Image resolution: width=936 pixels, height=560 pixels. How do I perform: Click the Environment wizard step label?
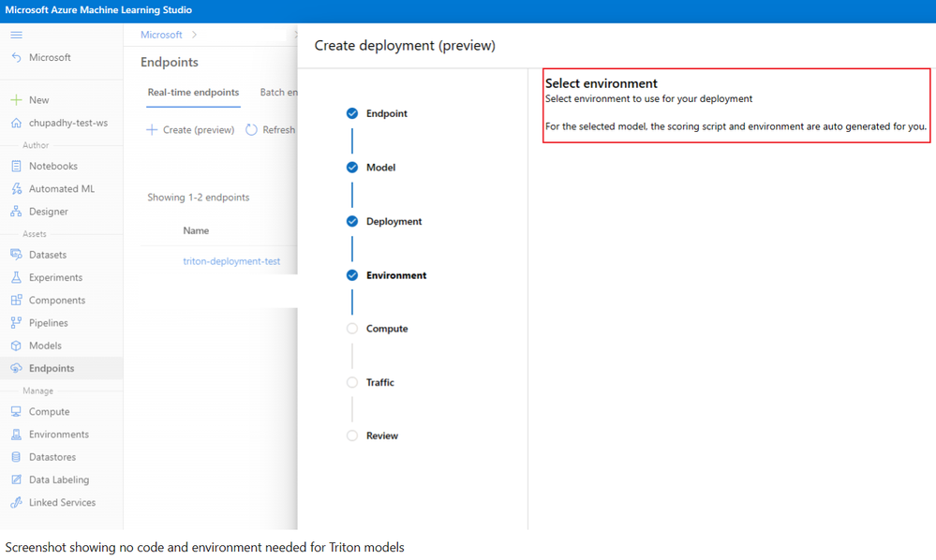pyautogui.click(x=396, y=275)
